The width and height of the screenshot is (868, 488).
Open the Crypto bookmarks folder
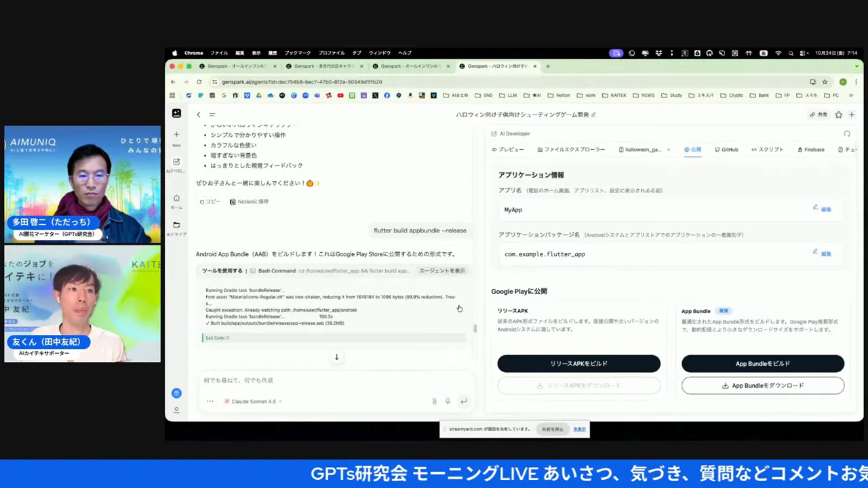point(732,96)
